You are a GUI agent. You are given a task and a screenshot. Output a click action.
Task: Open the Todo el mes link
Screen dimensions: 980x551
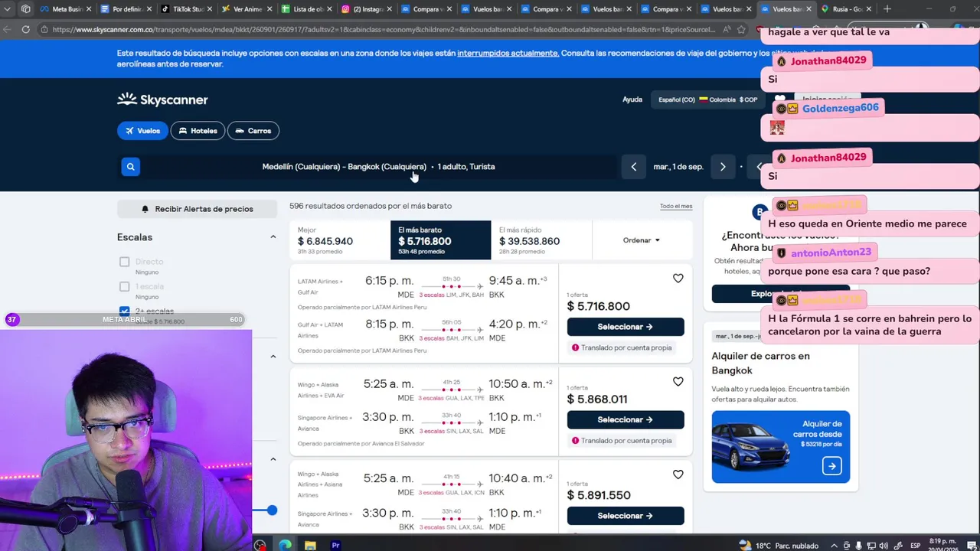[x=676, y=206]
